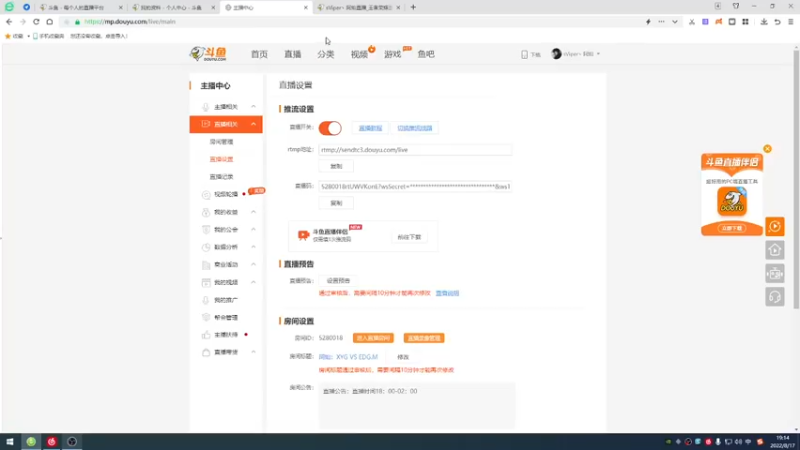Expand the 商业活动 chevron

coord(253,264)
